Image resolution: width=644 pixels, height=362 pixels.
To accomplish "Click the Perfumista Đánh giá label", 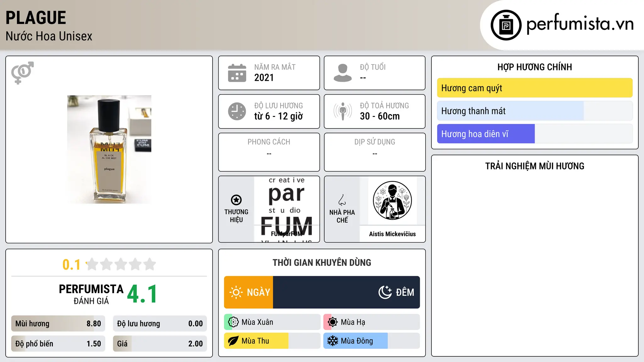I will (x=91, y=294).
